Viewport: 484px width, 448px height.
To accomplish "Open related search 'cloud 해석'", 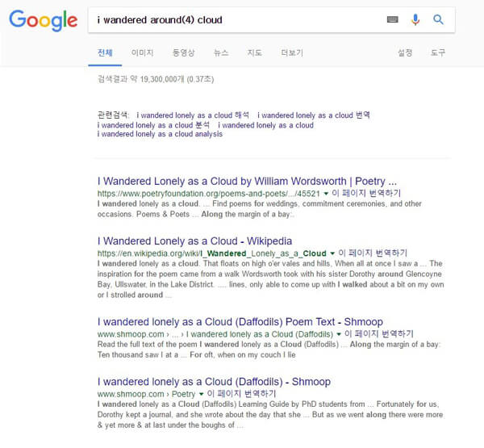I will [x=193, y=115].
